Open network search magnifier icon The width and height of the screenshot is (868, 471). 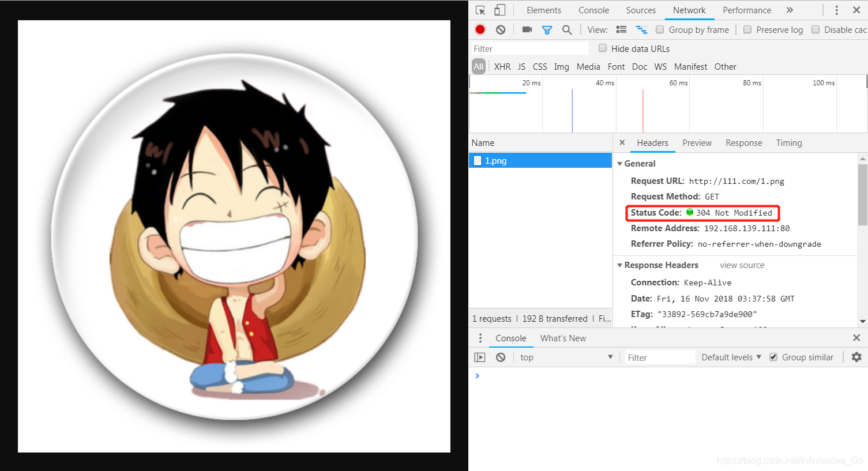567,30
